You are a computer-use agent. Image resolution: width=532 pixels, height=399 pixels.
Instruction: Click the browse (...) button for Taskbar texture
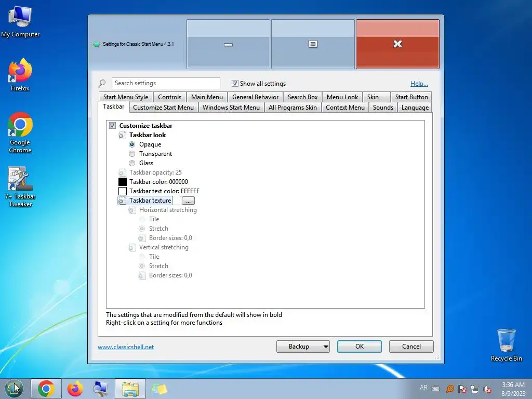[188, 201]
